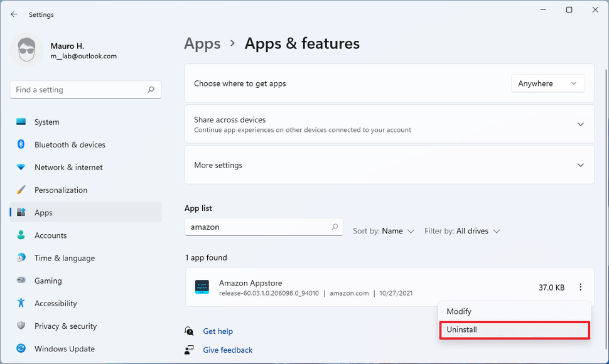This screenshot has width=609, height=364.
Task: Change the Sort by Name dropdown
Action: click(384, 231)
